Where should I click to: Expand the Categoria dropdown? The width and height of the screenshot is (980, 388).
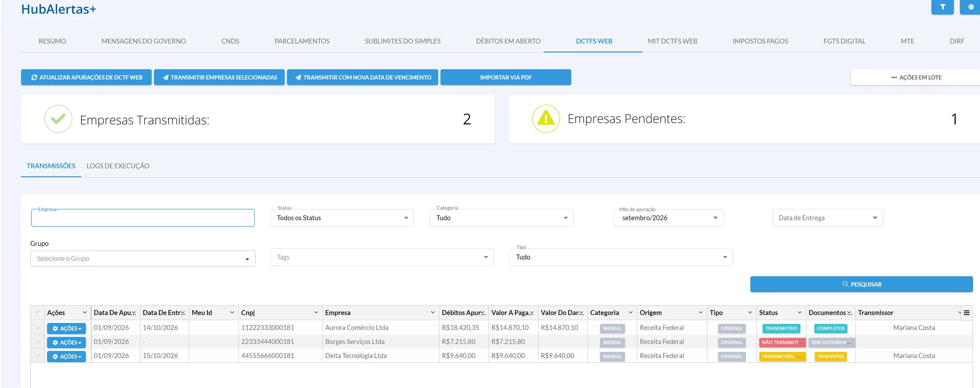click(x=501, y=218)
